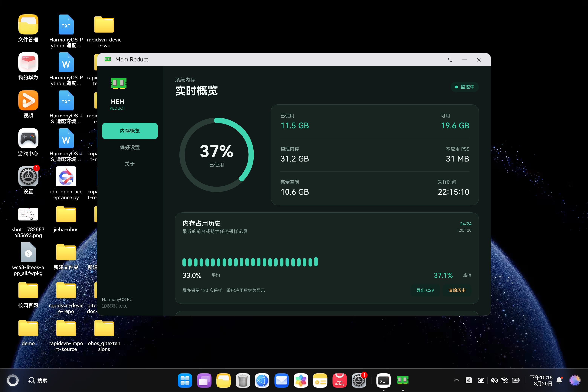Click the 监控中 status badge

pyautogui.click(x=465, y=87)
